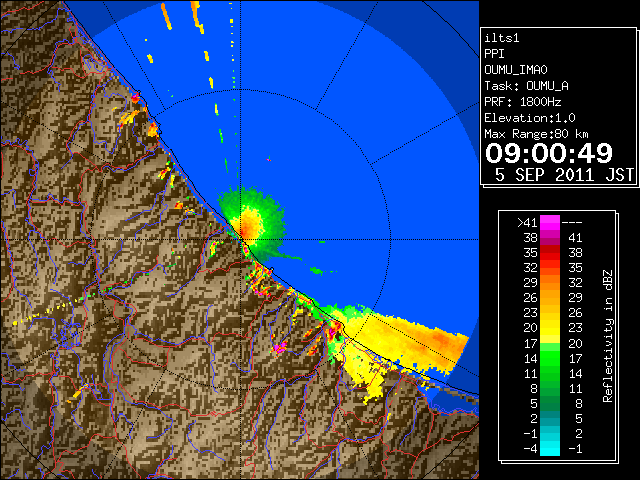Click the 'Reflectivity in dBZ' vertical label
640x480 pixels.
[x=608, y=336]
